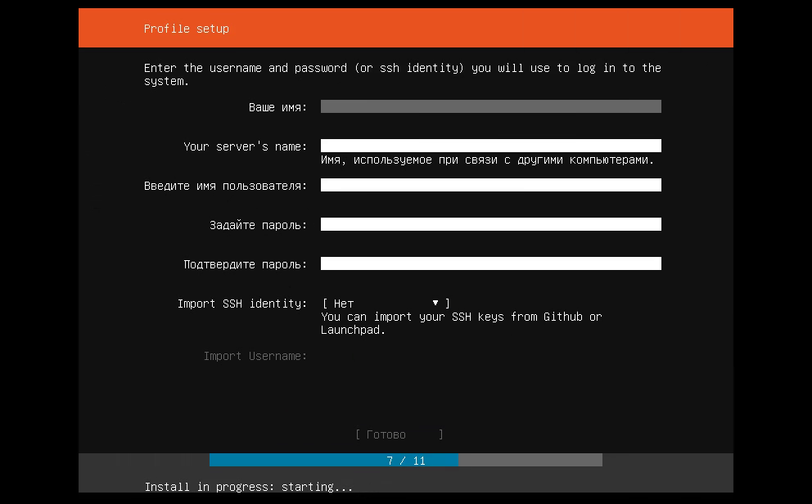Screen dimensions: 812x504
Task: Click the "Задайте пароль" password field
Action: tap(490, 225)
